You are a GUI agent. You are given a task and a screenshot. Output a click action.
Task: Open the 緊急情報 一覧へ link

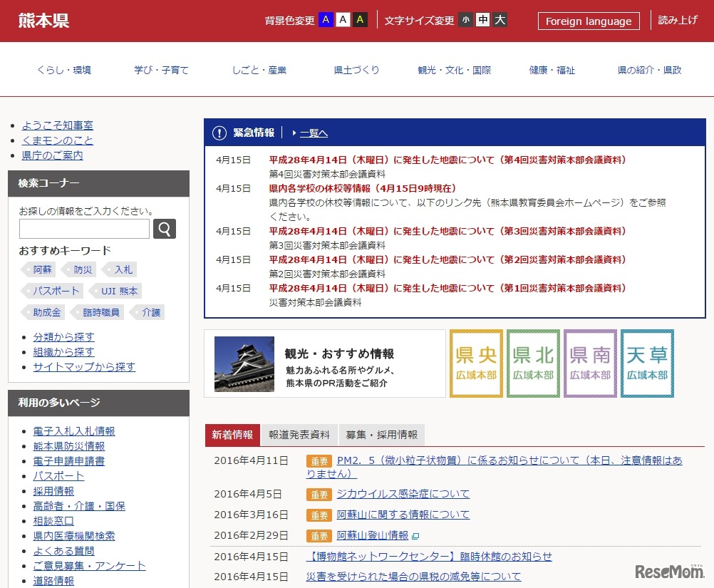(313, 133)
